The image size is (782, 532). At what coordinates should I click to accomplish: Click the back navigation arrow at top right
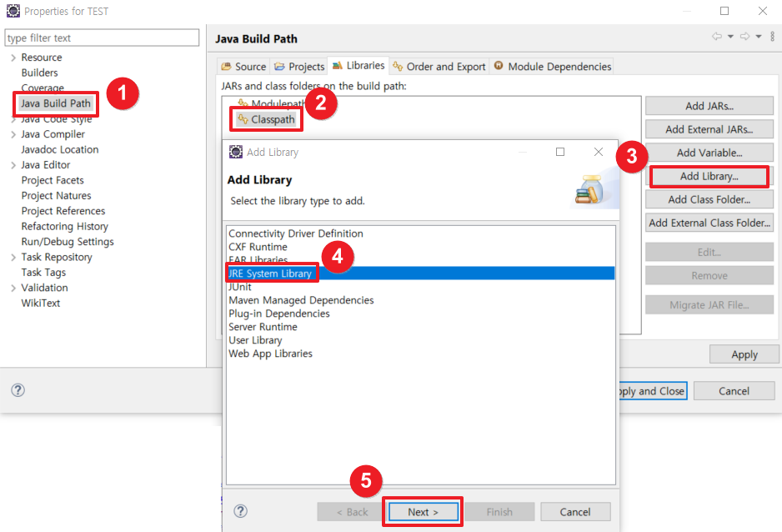point(715,36)
